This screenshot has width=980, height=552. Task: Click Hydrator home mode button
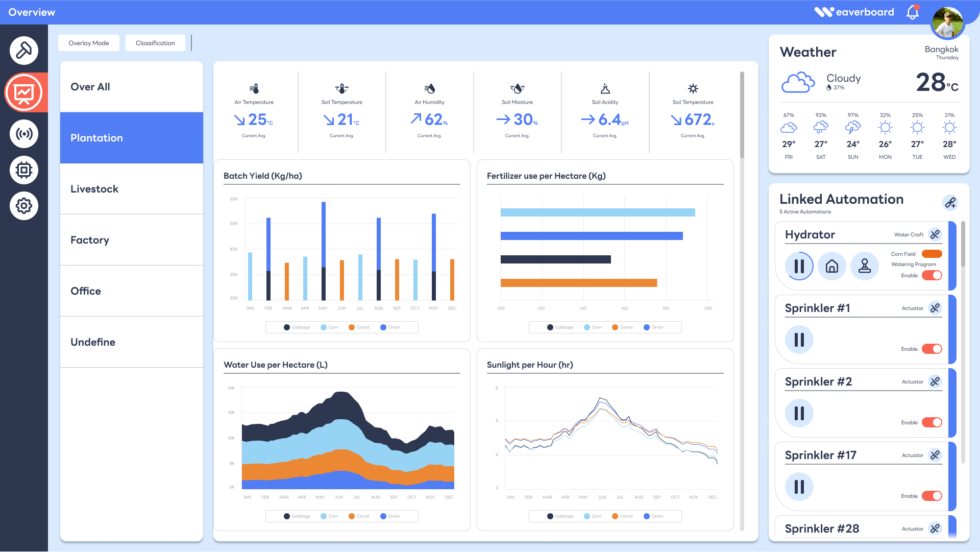(832, 266)
